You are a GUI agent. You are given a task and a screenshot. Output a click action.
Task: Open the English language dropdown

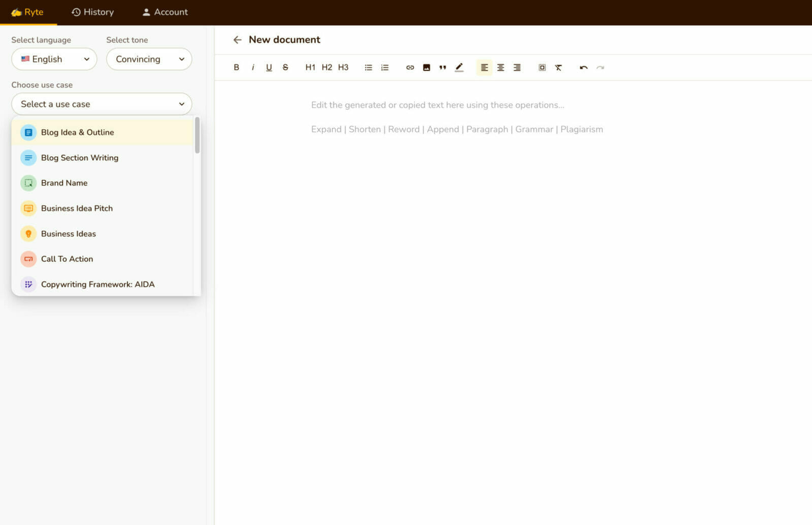(54, 59)
